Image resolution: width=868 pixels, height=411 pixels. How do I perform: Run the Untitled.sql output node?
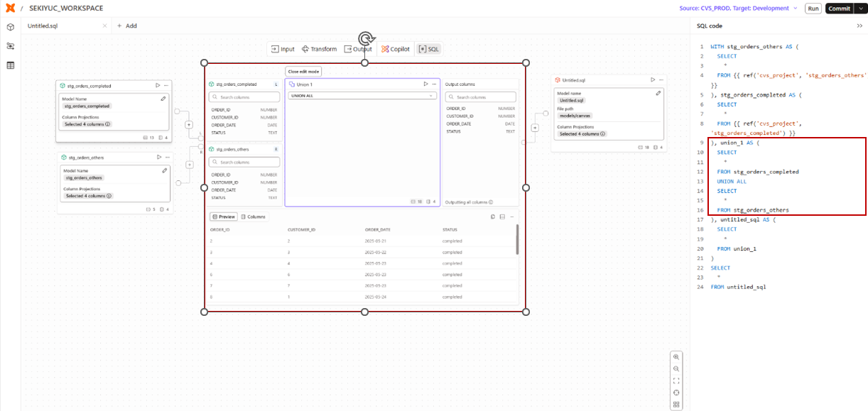652,80
